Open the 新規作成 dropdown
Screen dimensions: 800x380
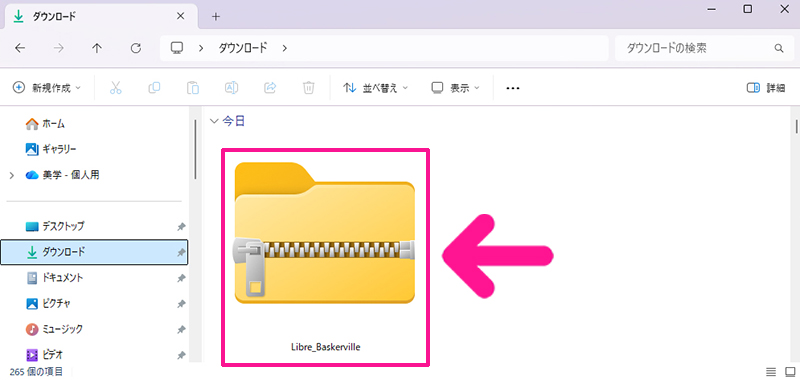pyautogui.click(x=46, y=88)
